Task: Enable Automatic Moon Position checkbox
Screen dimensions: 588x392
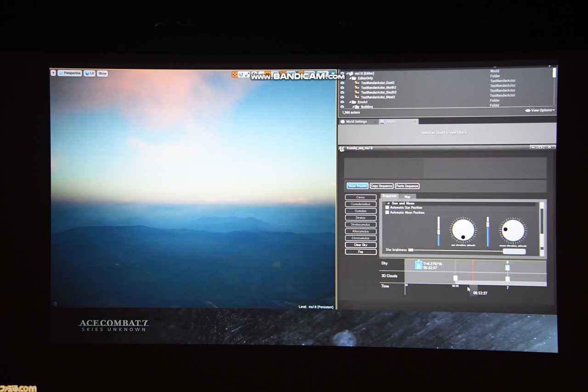Action: coord(387,213)
